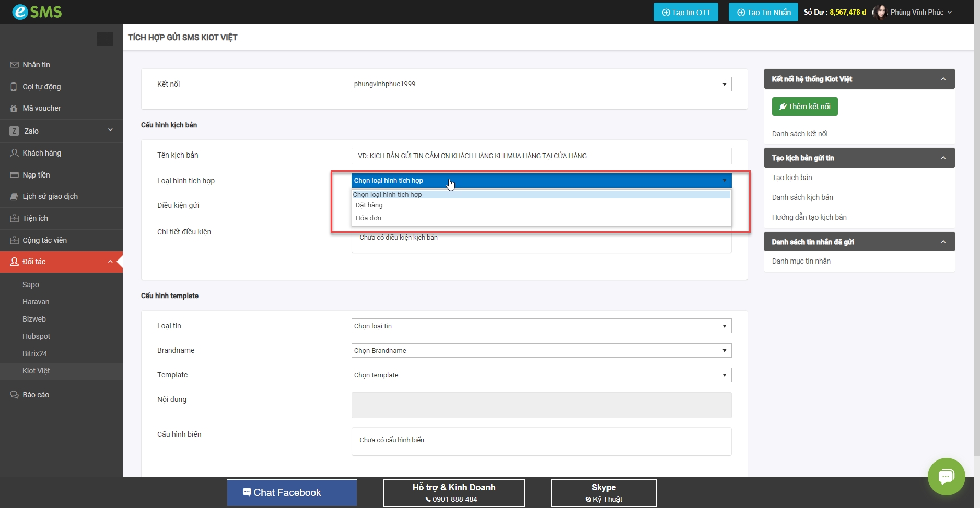Select Hóa đơn option in list

coord(368,218)
